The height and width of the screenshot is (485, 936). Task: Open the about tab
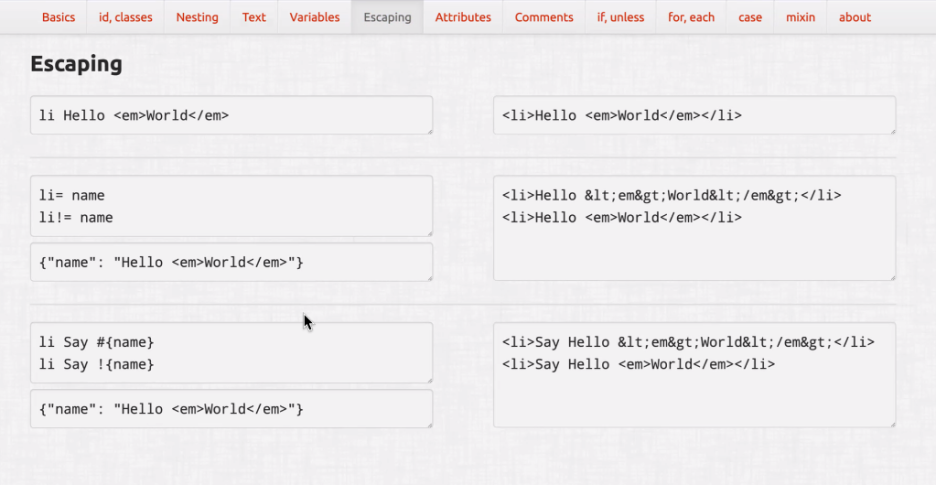[855, 17]
